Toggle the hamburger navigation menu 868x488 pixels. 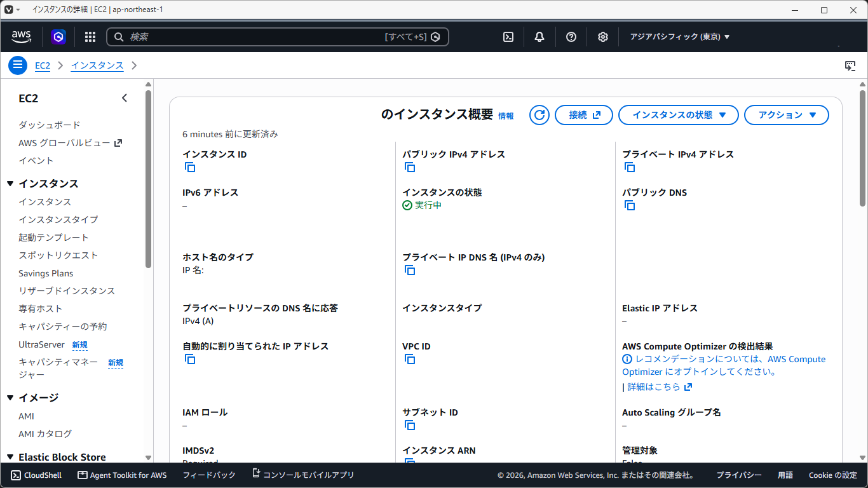18,65
